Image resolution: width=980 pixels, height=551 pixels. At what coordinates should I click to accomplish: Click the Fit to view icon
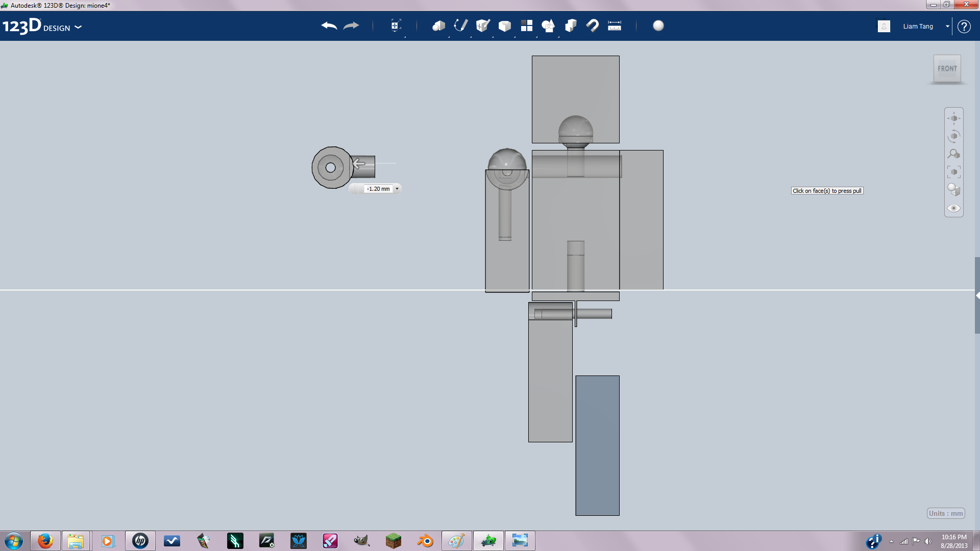click(953, 172)
